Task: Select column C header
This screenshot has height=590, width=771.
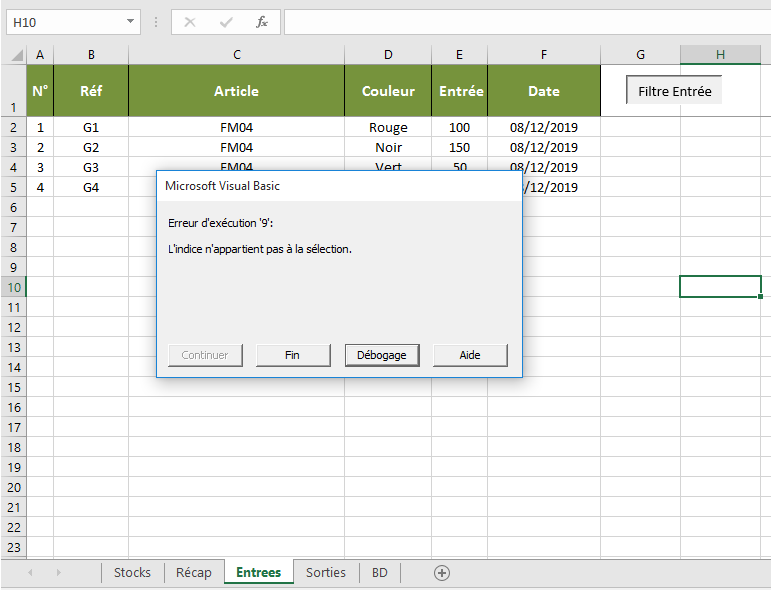Action: pos(236,55)
